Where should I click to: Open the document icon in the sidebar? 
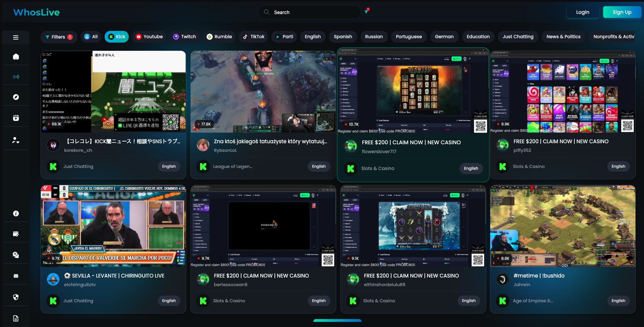pos(16,318)
